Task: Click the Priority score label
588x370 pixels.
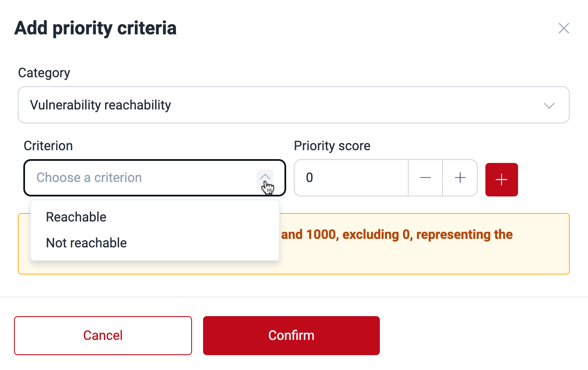Action: 332,146
